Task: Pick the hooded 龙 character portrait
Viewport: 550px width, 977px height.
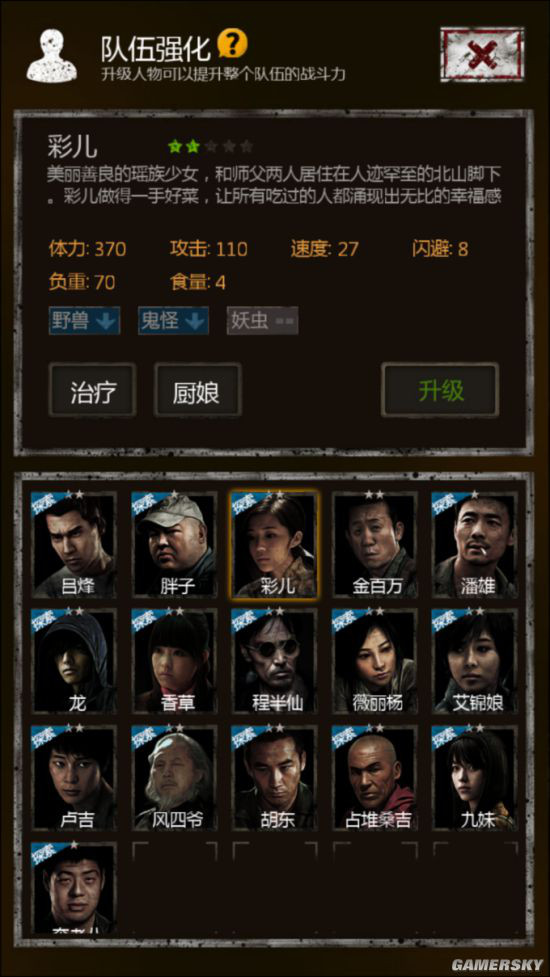Action: click(73, 661)
